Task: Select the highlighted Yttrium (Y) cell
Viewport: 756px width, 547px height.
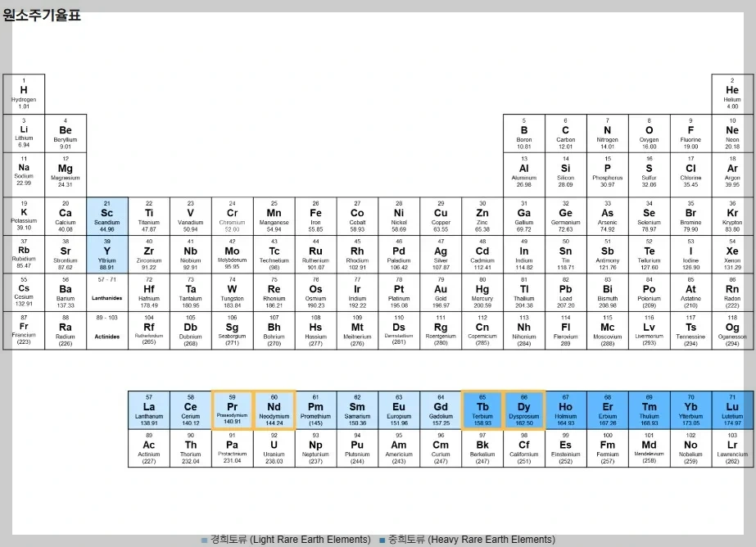Action: point(107,255)
